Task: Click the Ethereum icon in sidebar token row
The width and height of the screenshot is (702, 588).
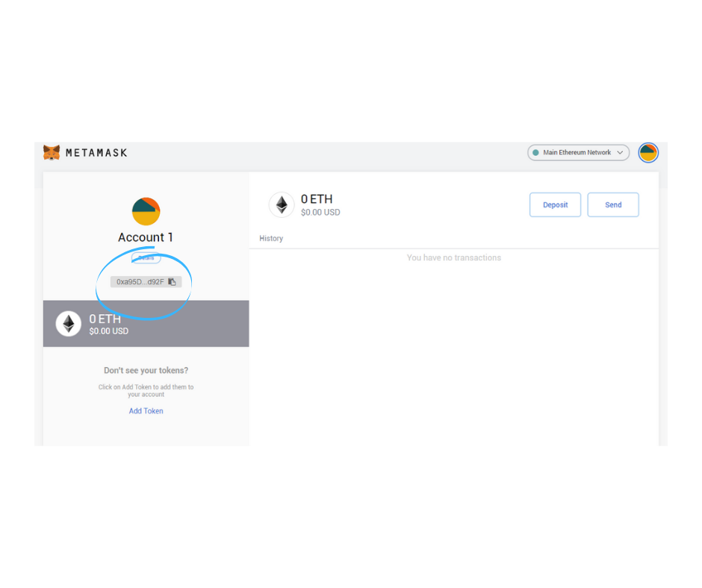Action: point(69,324)
